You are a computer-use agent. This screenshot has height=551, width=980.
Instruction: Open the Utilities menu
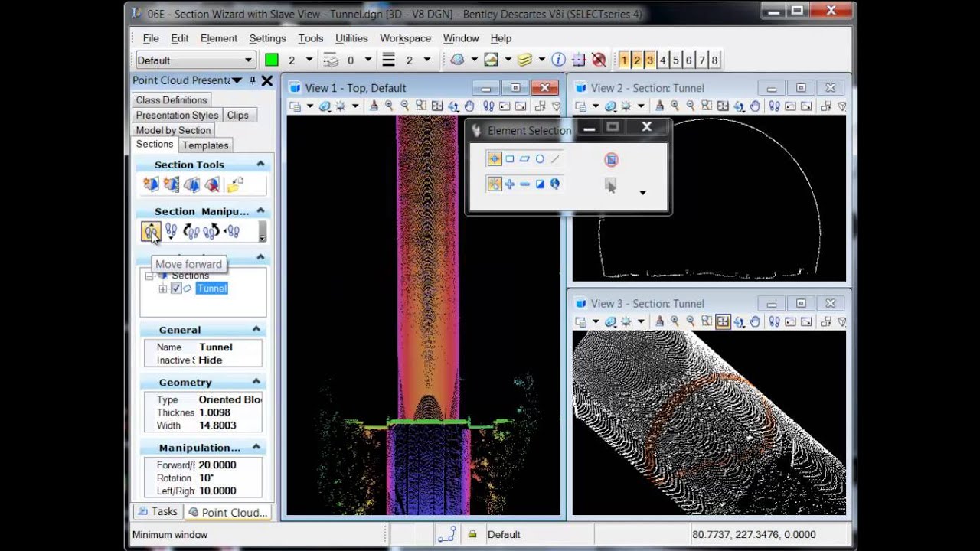pos(351,38)
